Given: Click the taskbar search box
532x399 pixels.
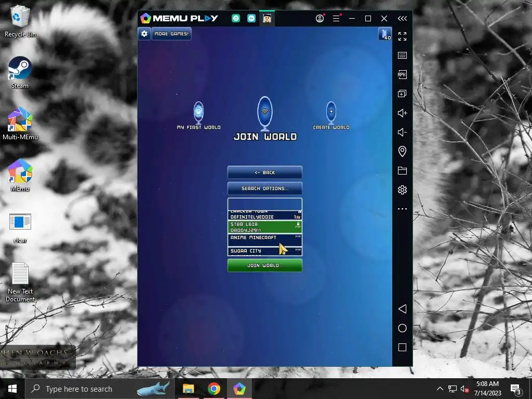Looking at the screenshot, I should pyautogui.click(x=100, y=389).
